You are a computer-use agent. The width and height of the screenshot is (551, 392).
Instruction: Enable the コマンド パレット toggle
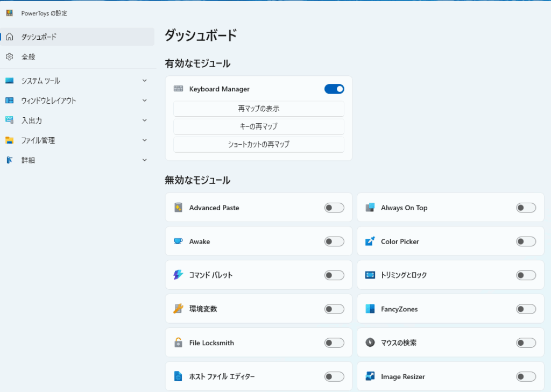point(334,275)
